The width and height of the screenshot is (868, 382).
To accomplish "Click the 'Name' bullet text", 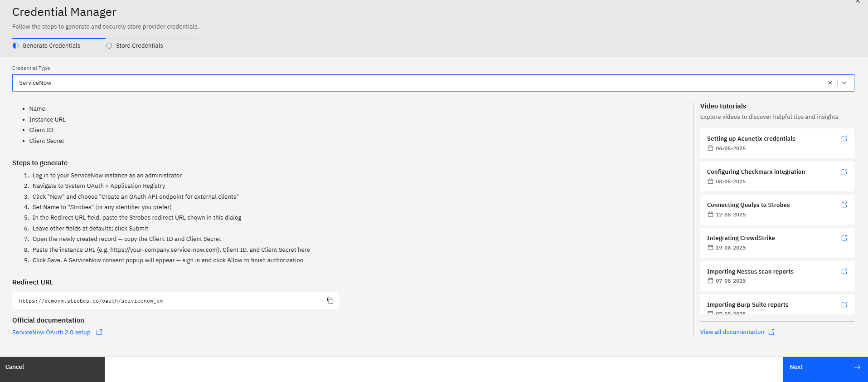I will (37, 109).
